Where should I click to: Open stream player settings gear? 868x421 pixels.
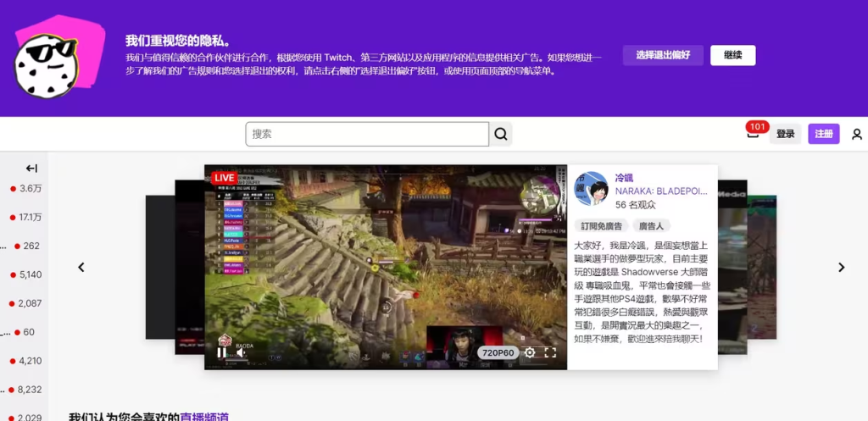pyautogui.click(x=530, y=352)
